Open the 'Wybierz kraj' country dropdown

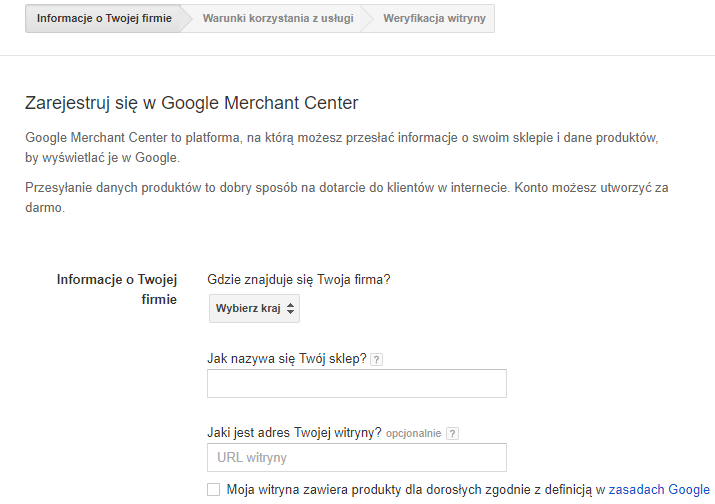coord(254,308)
